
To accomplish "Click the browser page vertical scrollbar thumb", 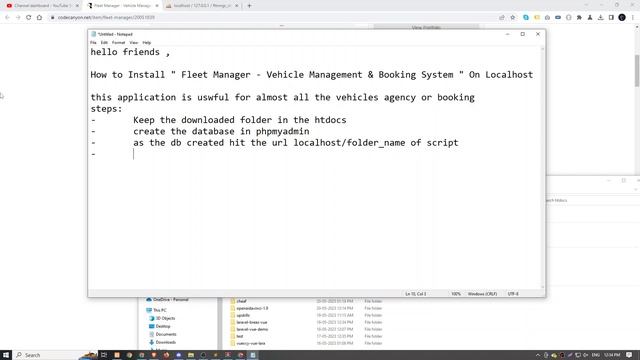I will [x=637, y=71].
